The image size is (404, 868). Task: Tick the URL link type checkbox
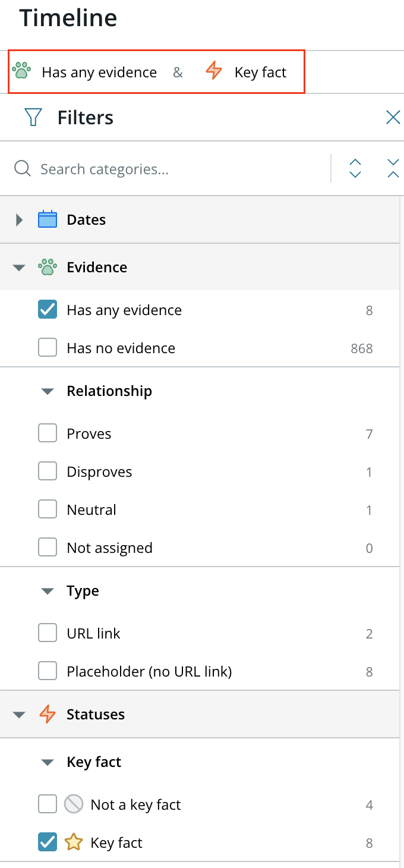tap(48, 633)
